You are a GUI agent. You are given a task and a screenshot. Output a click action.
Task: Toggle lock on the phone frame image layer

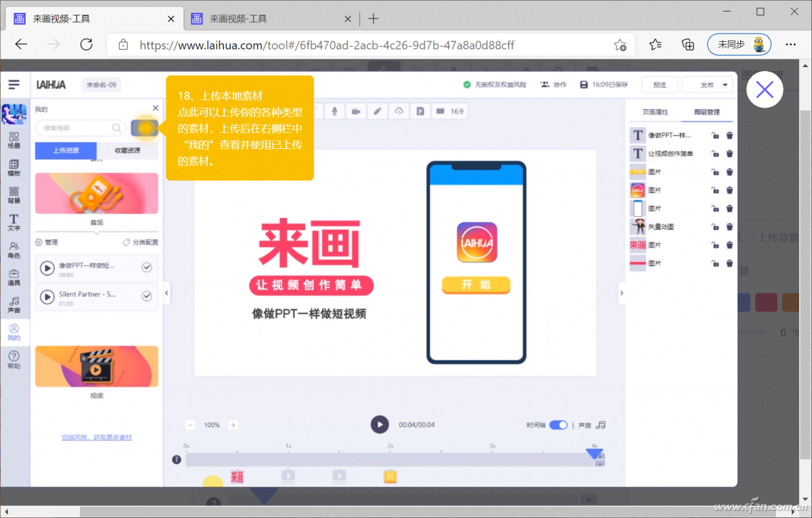[715, 209]
